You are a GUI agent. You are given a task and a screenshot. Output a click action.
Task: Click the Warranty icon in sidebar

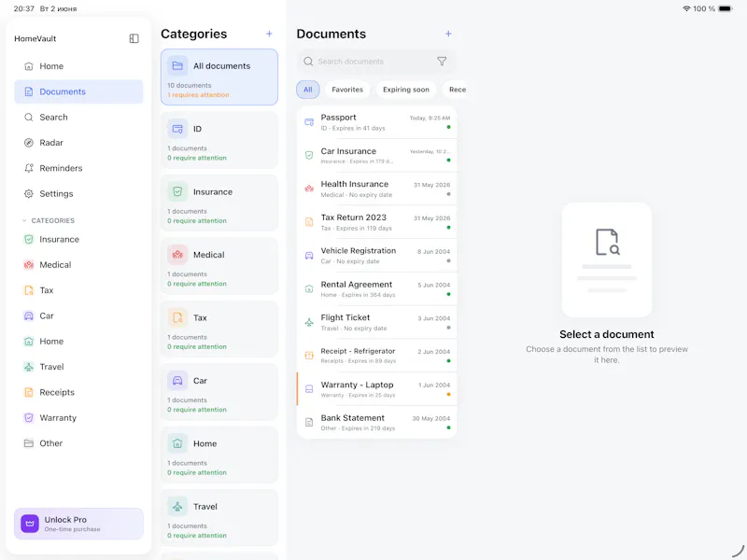coord(29,417)
